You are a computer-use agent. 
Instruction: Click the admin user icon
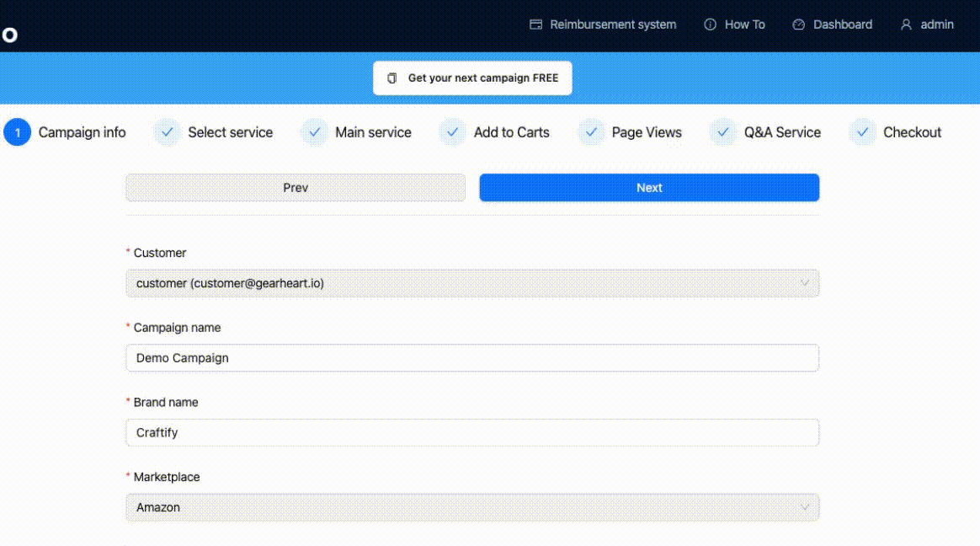tap(906, 24)
